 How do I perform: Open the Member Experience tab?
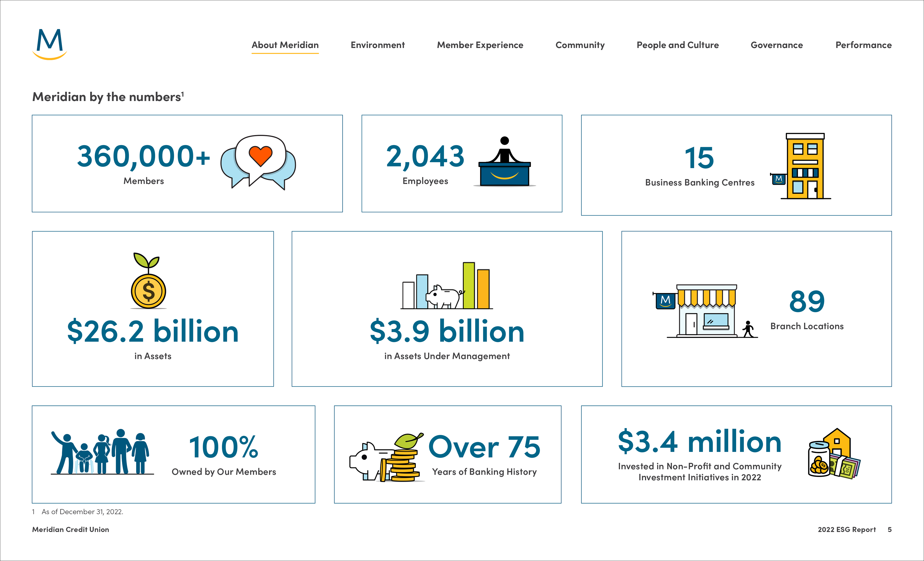pyautogui.click(x=480, y=45)
